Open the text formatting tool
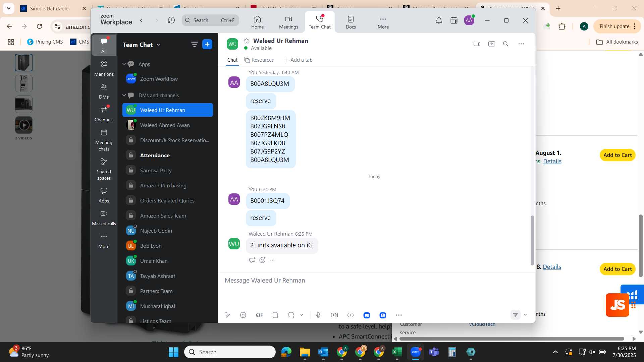The width and height of the screenshot is (644, 362). coord(227,315)
